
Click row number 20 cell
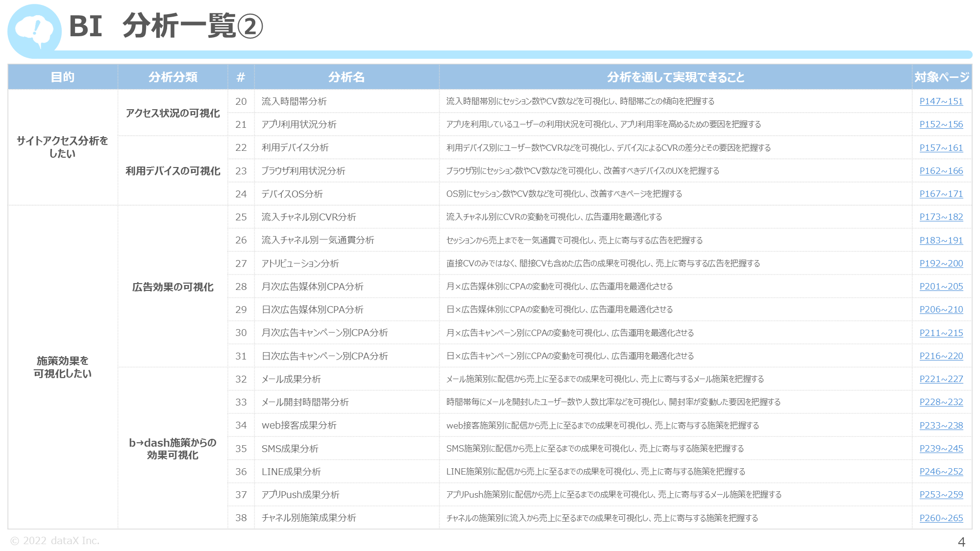tap(241, 101)
